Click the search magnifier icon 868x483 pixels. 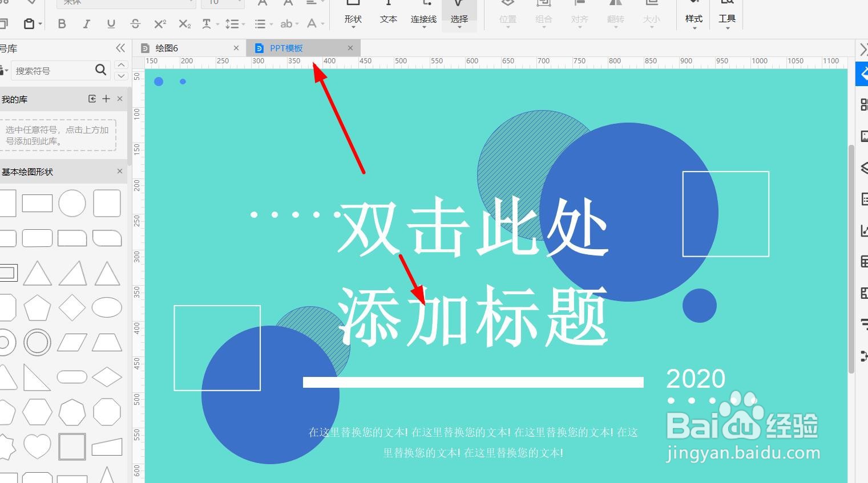pyautogui.click(x=100, y=70)
